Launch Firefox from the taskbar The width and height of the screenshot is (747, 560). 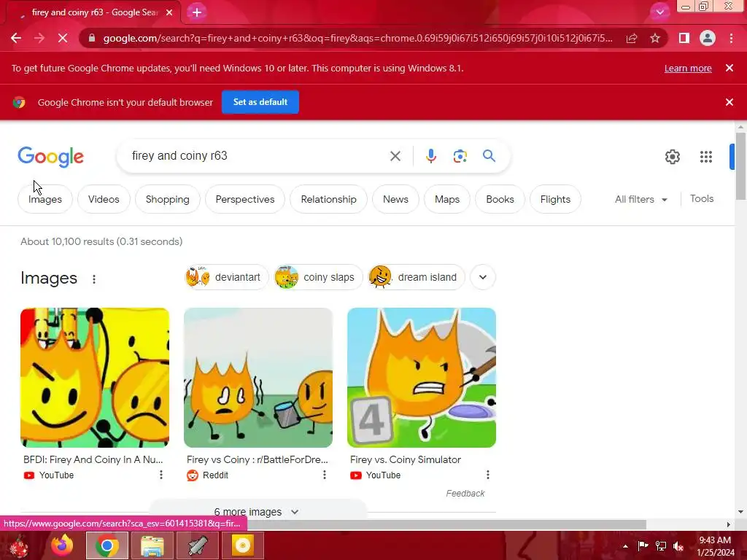(63, 545)
